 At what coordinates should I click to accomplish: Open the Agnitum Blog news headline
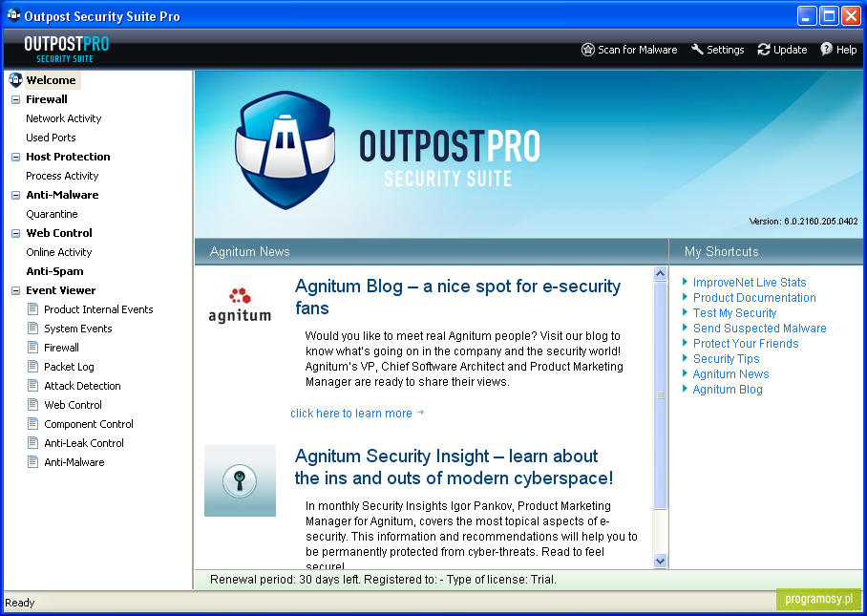click(457, 297)
